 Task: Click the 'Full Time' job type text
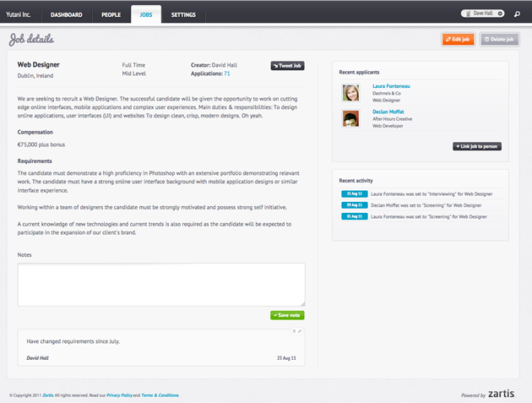(133, 65)
